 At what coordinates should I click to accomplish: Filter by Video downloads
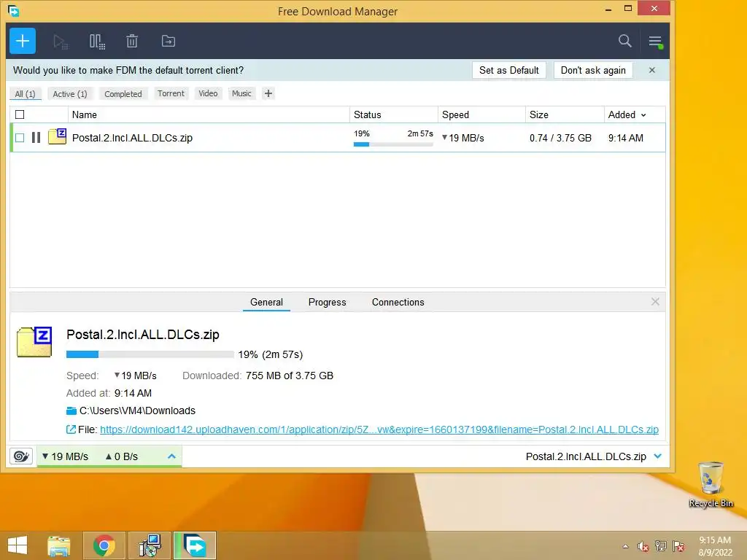208,93
